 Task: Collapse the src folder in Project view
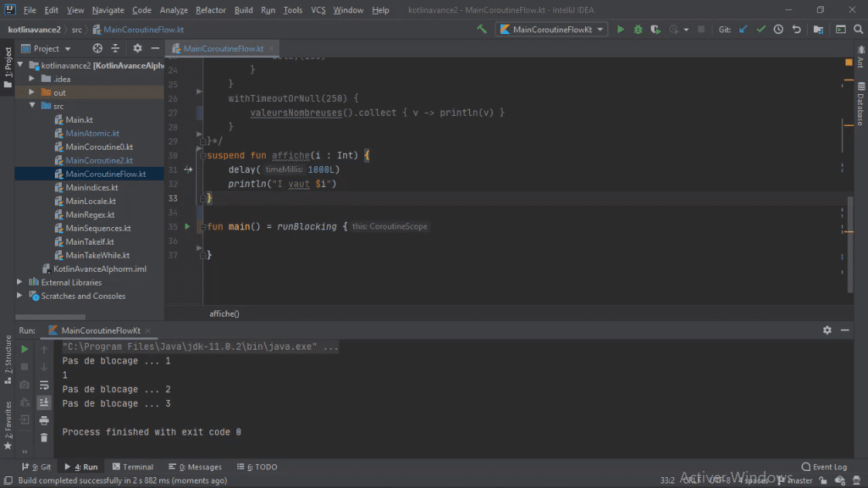pos(31,106)
